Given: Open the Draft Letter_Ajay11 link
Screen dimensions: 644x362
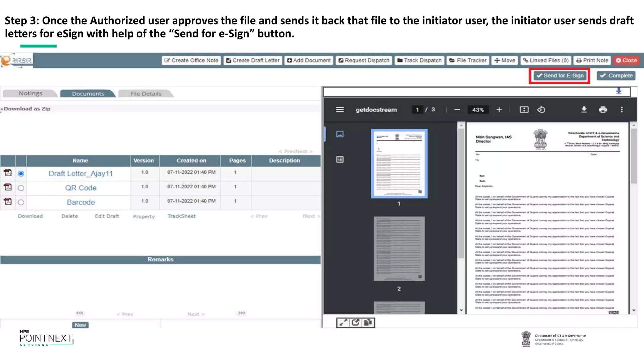Looking at the screenshot, I should click(x=80, y=173).
